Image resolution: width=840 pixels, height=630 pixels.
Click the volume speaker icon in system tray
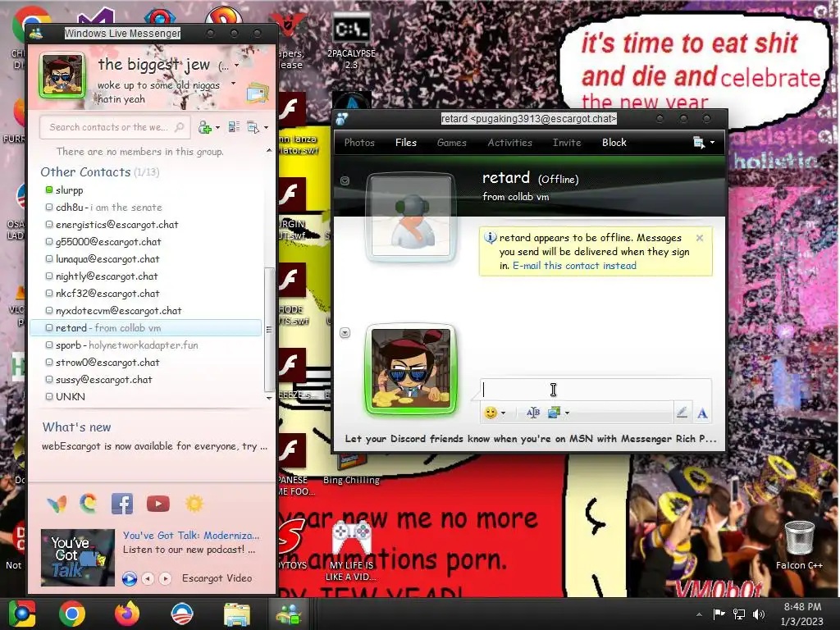pos(759,614)
